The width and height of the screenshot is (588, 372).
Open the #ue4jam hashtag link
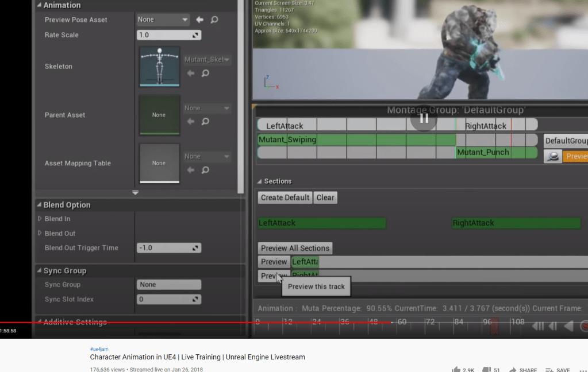pyautogui.click(x=99, y=349)
